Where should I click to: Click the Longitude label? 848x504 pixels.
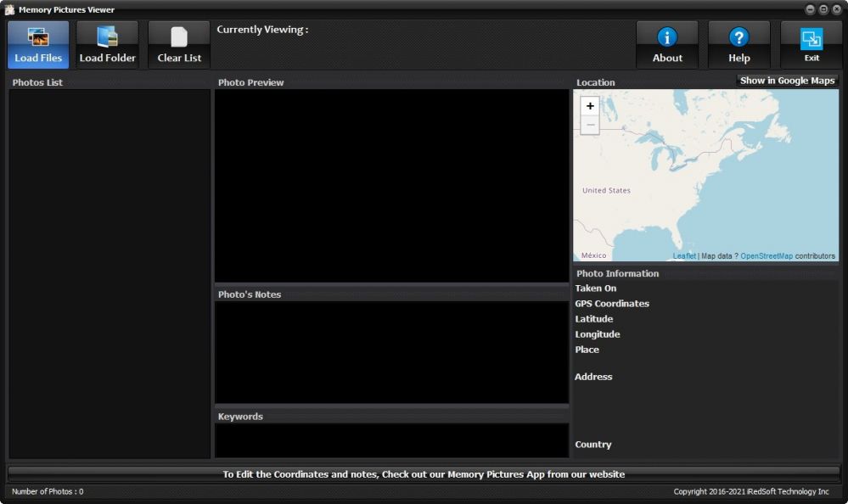point(598,334)
